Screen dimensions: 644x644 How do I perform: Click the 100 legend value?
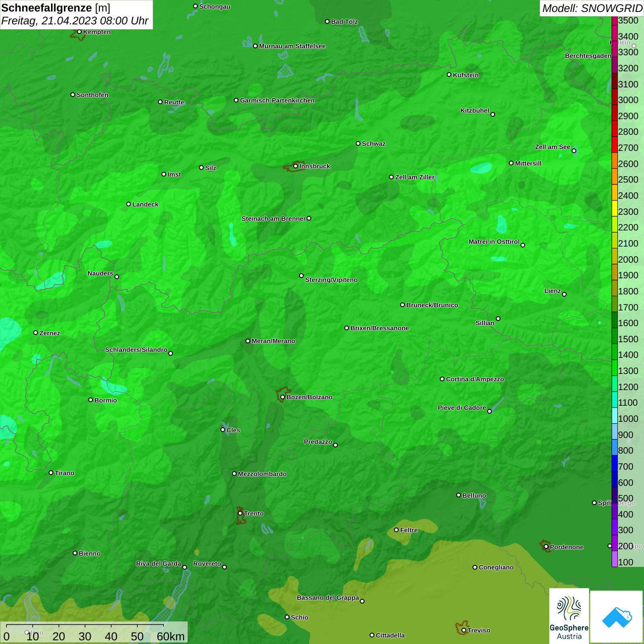click(626, 562)
